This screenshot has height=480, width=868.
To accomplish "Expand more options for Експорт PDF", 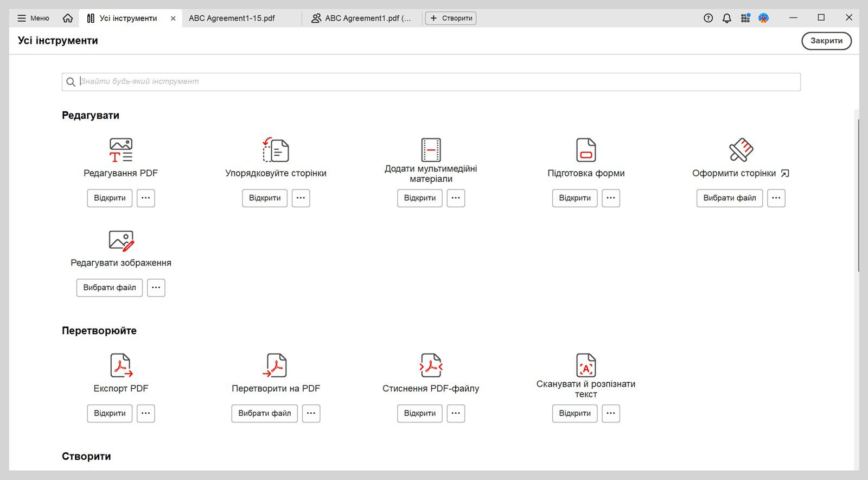I will (146, 413).
